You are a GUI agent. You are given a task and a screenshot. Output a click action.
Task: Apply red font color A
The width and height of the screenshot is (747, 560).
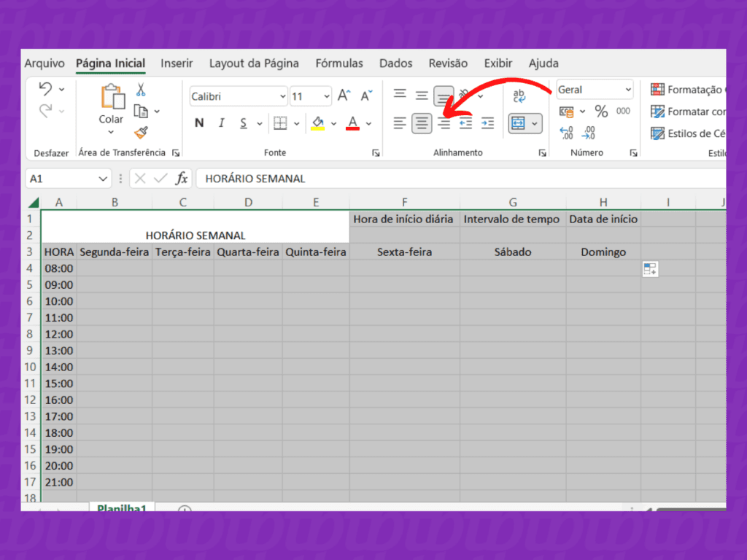tap(352, 123)
